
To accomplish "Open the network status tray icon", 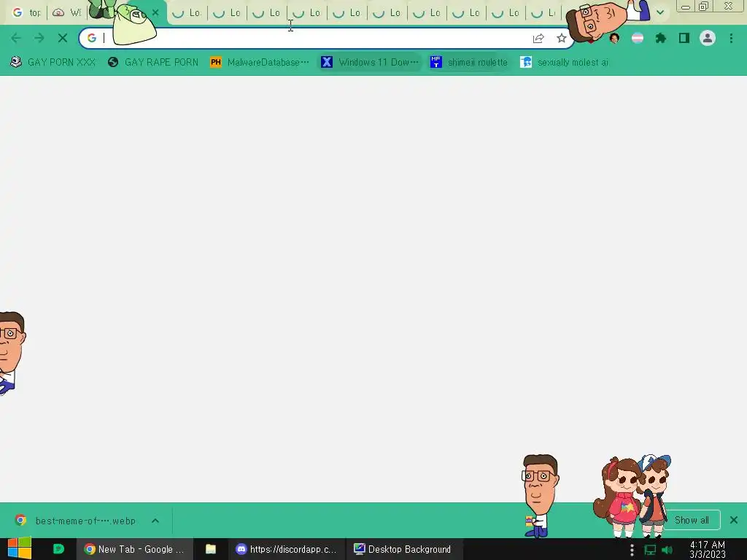I will point(650,550).
